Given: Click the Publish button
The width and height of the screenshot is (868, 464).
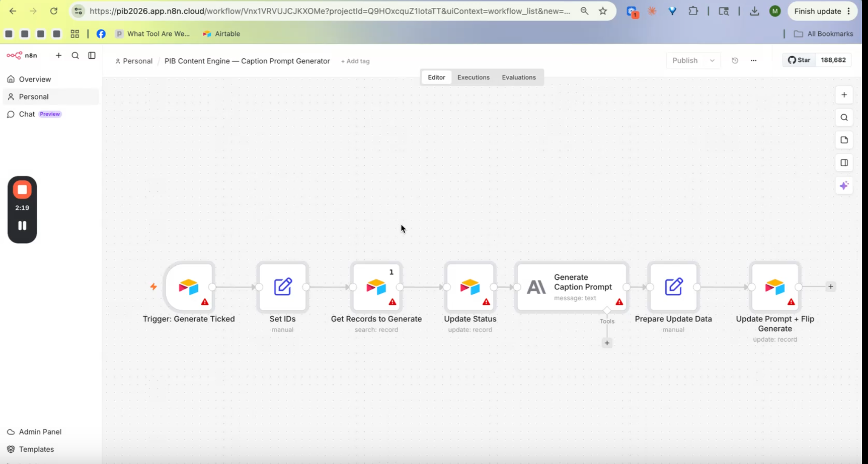Looking at the screenshot, I should 685,61.
